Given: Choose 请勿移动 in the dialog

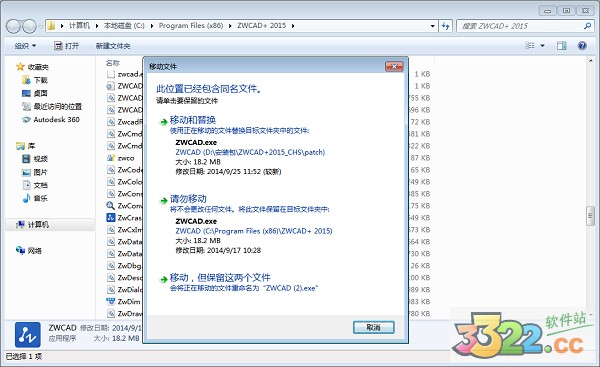Looking at the screenshot, I should click(x=188, y=199).
